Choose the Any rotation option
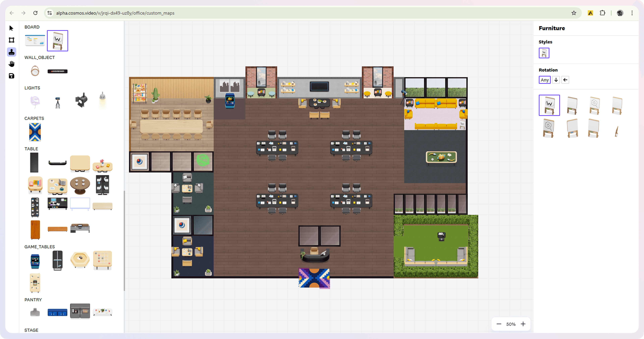644x339 pixels. point(545,80)
